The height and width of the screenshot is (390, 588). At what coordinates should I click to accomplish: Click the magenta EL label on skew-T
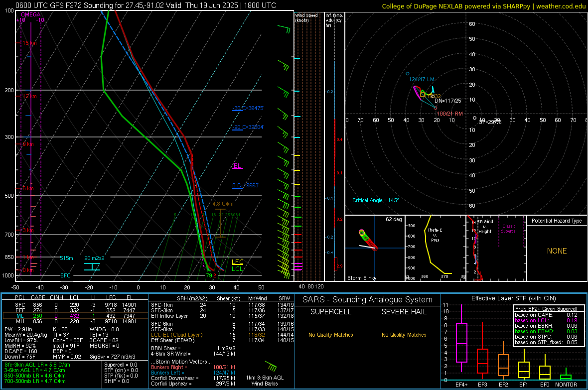(x=237, y=166)
